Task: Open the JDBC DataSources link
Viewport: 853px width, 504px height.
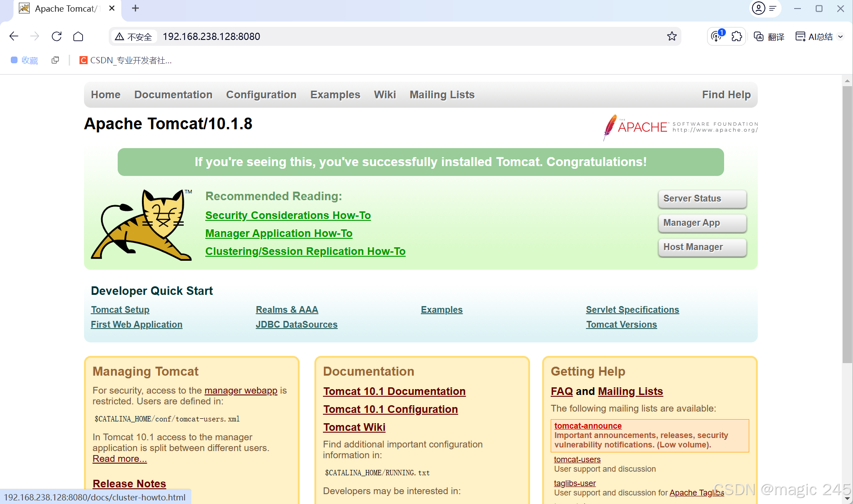Action: (x=297, y=324)
